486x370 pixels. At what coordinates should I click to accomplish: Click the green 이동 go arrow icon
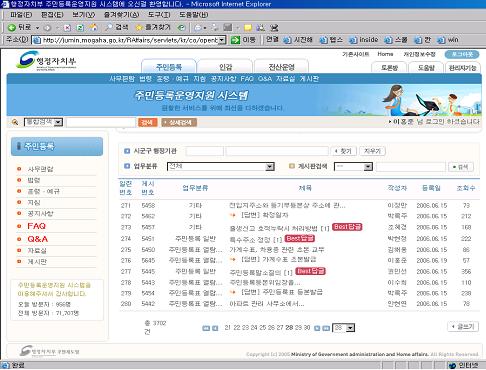coord(235,40)
